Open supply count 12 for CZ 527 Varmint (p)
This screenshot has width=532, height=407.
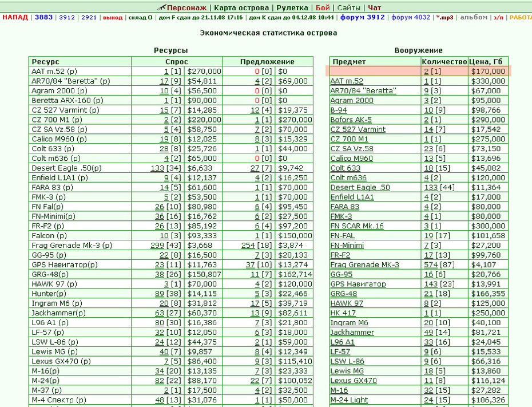click(255, 110)
